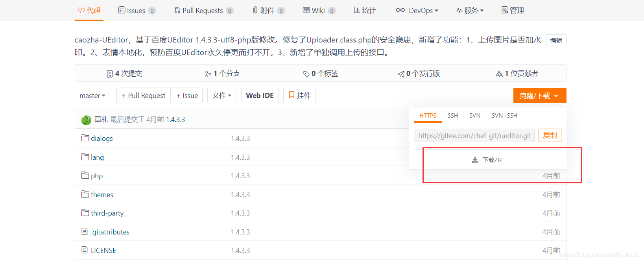
Task: Click the Pull Requests merge icon
Action: [177, 10]
